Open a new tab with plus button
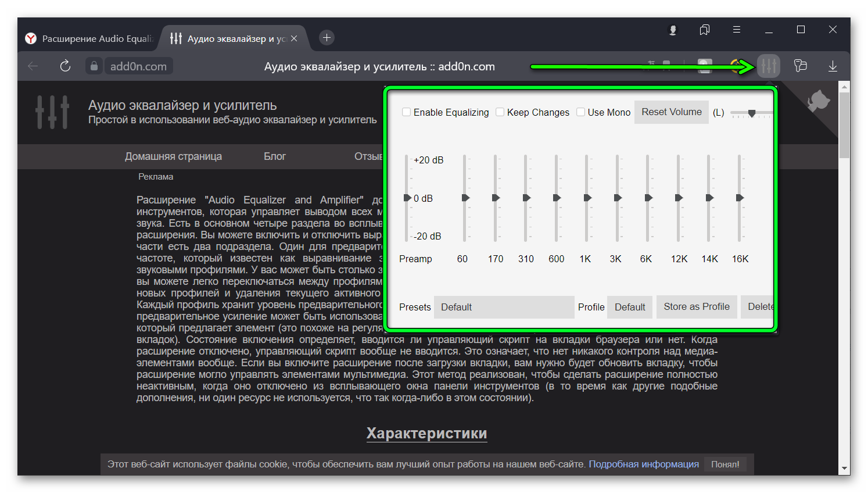 [327, 38]
